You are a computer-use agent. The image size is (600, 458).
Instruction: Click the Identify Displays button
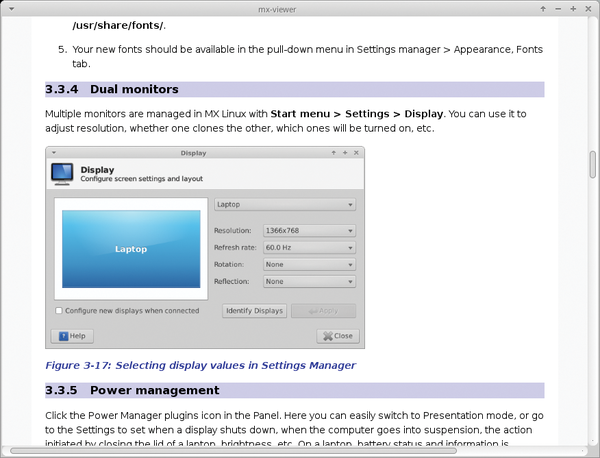point(254,311)
